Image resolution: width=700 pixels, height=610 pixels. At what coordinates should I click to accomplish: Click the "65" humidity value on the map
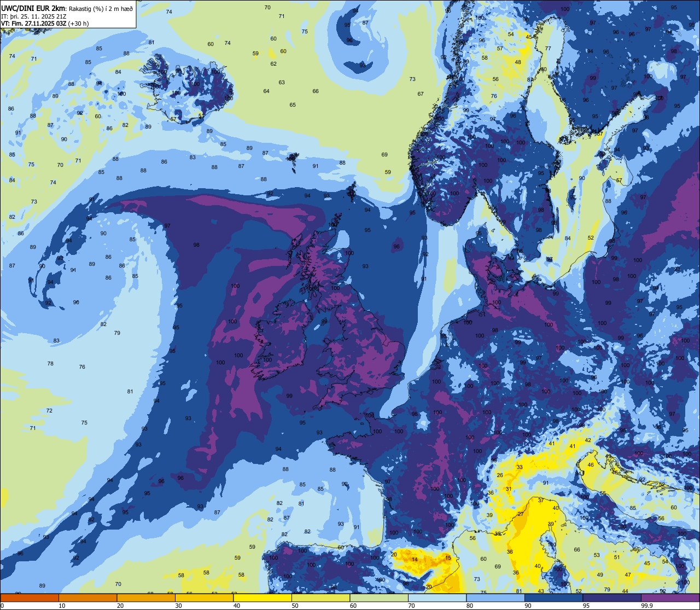293,104
